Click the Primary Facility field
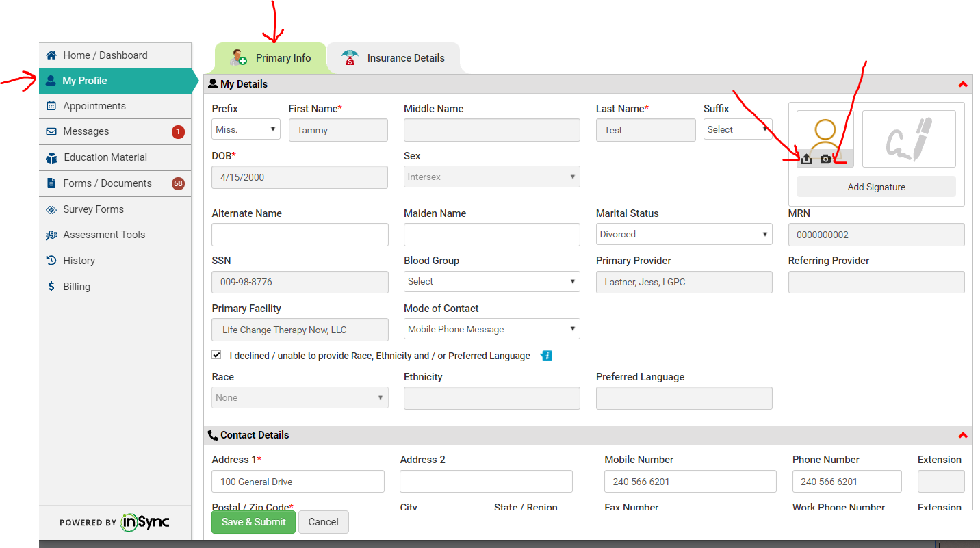Viewport: 980px width, 548px height. coord(300,330)
